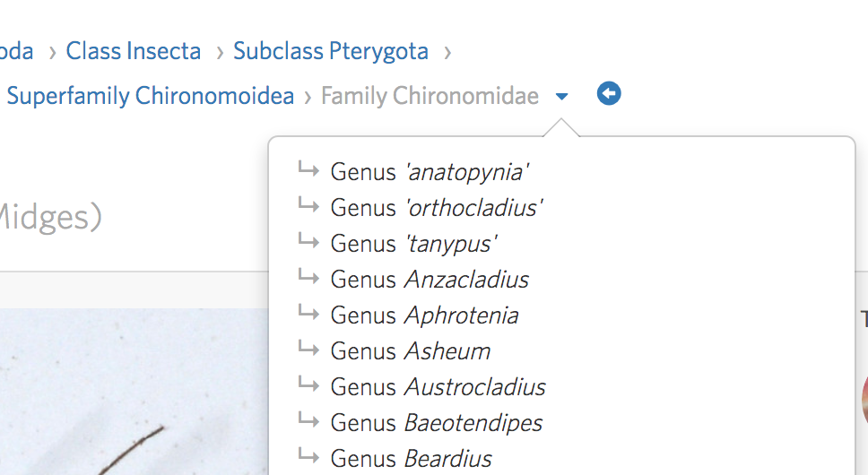Expand the Family Chironomidae dropdown caret
The width and height of the screenshot is (868, 475).
(x=561, y=97)
